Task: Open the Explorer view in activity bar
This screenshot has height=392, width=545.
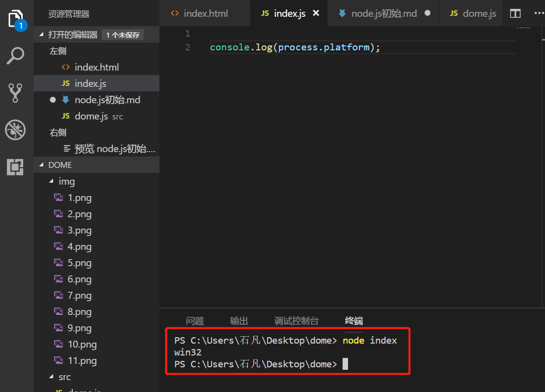Action: click(16, 19)
